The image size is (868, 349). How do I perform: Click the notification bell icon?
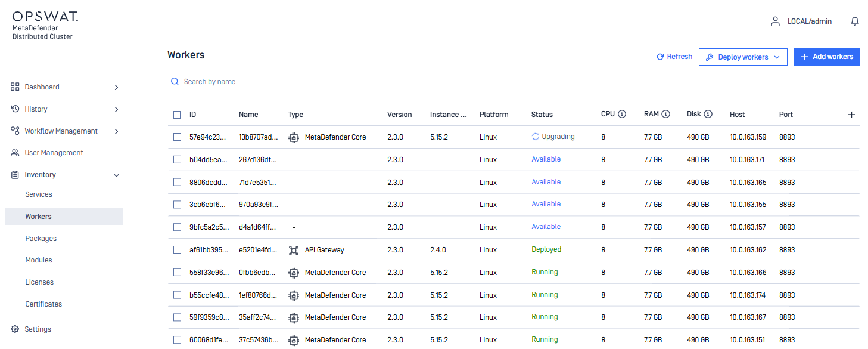pyautogui.click(x=855, y=21)
